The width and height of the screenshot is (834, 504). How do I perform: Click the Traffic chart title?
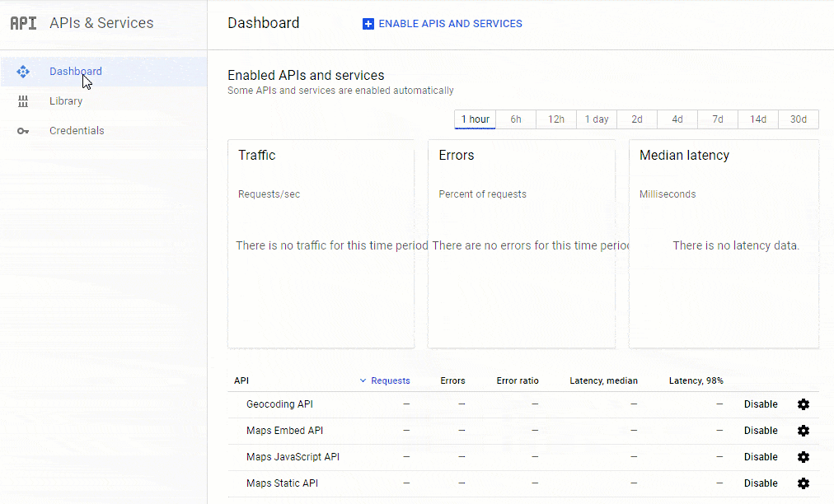(x=257, y=156)
